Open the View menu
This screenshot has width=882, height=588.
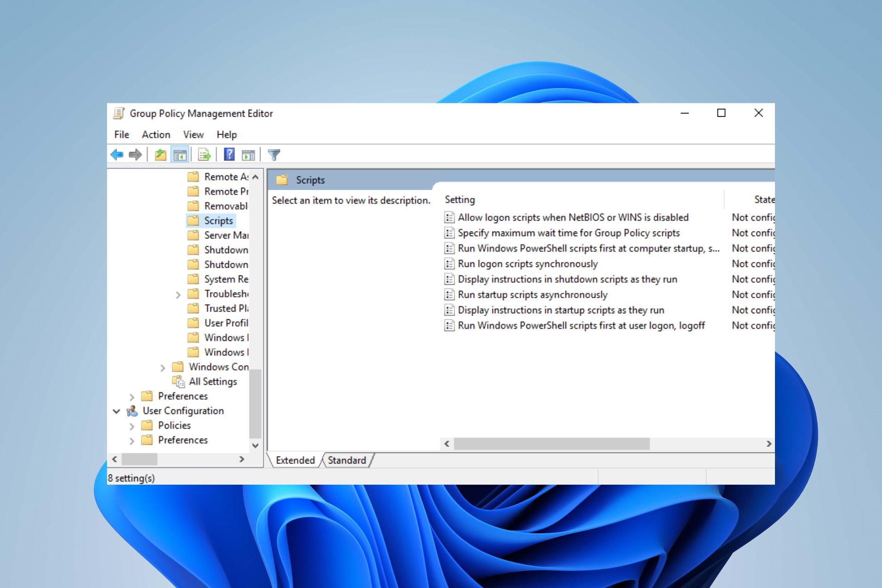(x=193, y=135)
